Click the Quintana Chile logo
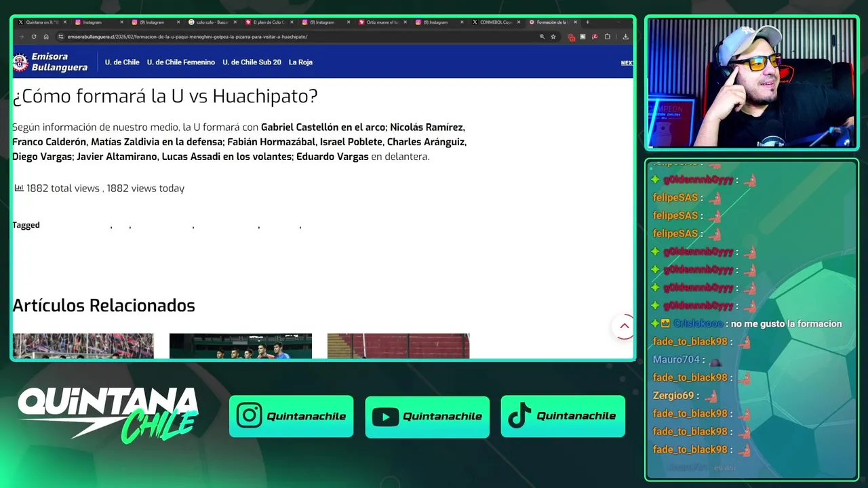 (108, 415)
